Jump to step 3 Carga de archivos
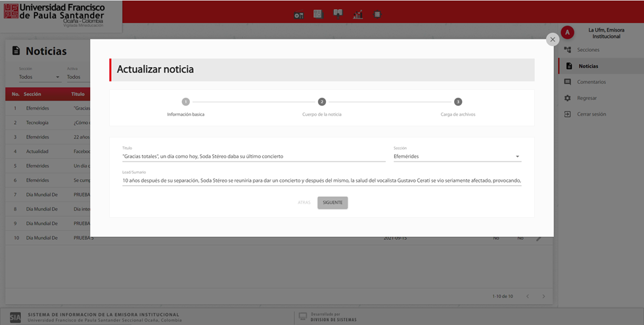The image size is (644, 325). point(457,102)
